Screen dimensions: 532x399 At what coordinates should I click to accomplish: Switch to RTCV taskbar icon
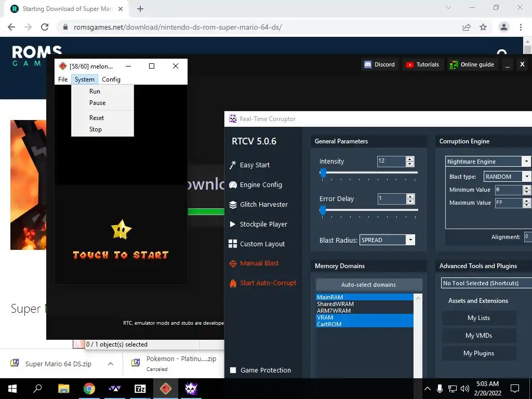coord(191,389)
